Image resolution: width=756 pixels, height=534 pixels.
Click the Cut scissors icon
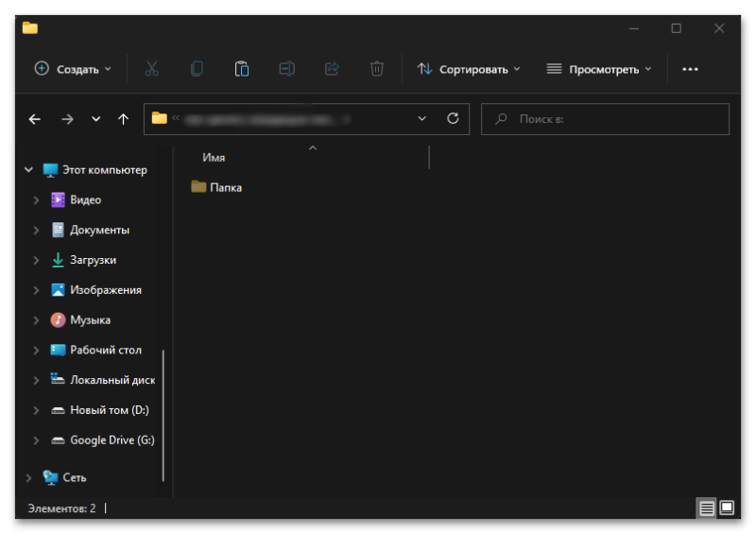[151, 69]
